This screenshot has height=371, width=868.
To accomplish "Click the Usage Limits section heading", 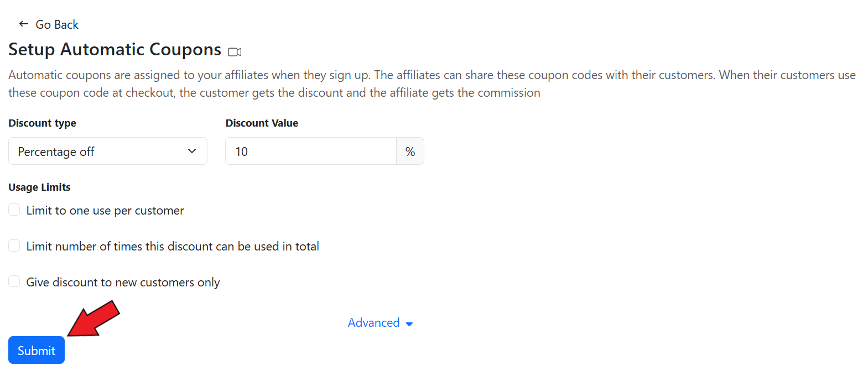I will (x=39, y=187).
